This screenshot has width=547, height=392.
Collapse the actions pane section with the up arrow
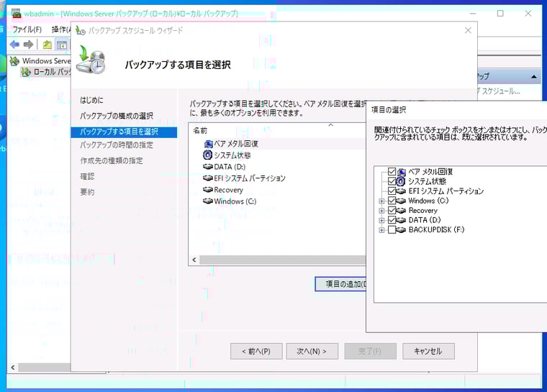tap(534, 77)
